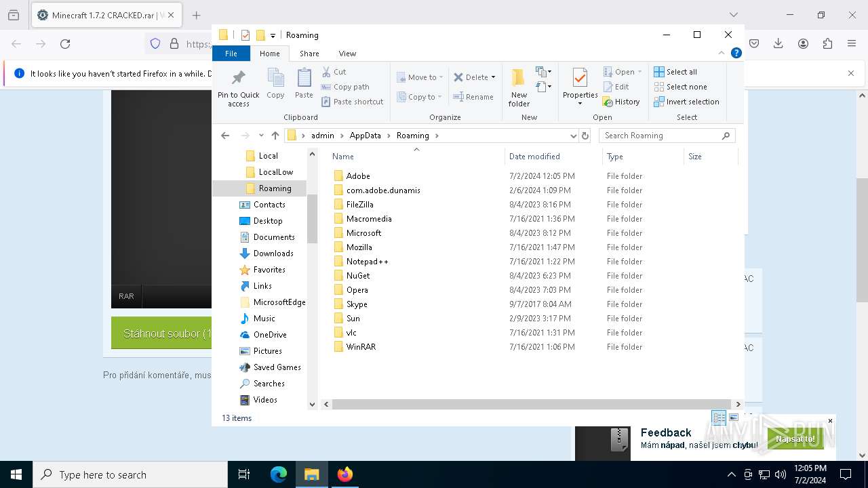
Task: Click the Copy ribbon icon
Action: (275, 84)
